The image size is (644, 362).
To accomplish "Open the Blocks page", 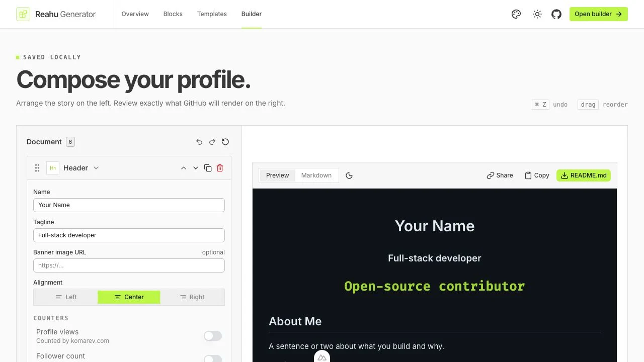I will tap(173, 14).
